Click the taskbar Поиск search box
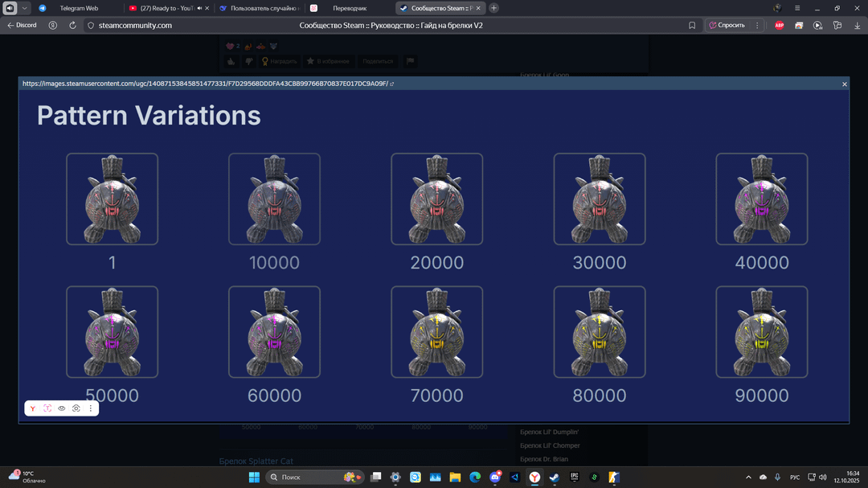Viewport: 868px width, 488px height. 314,477
